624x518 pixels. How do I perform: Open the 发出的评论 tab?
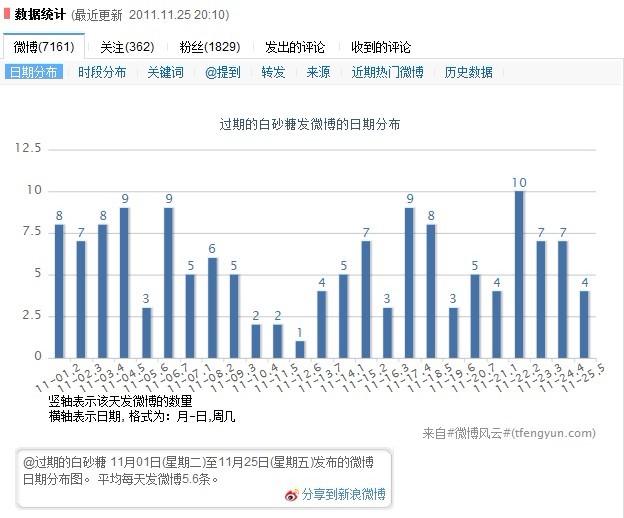294,47
